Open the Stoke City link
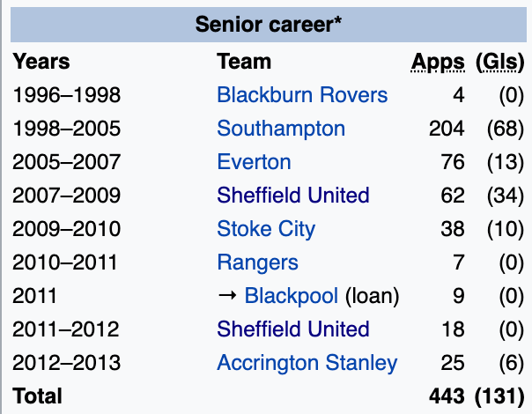532x414 pixels. [x=266, y=229]
